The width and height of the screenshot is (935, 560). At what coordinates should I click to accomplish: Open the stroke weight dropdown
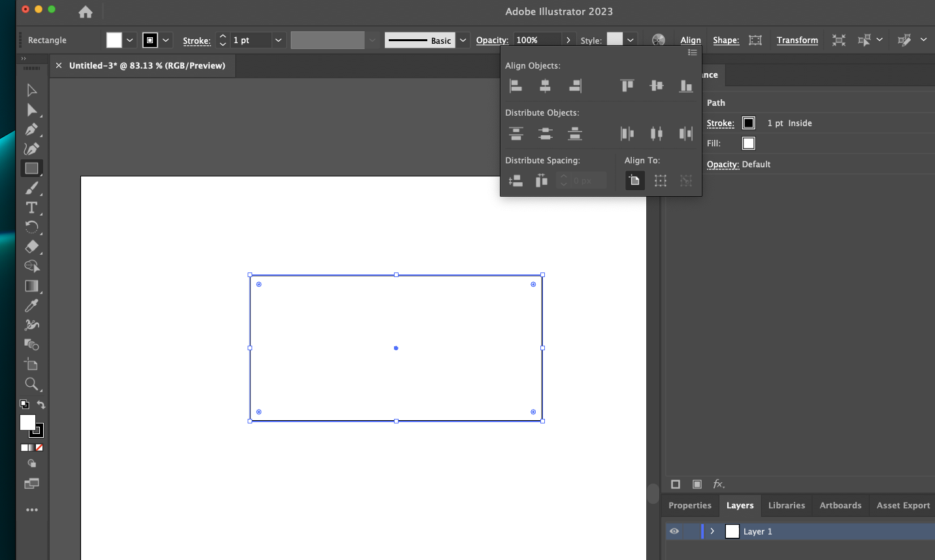278,40
